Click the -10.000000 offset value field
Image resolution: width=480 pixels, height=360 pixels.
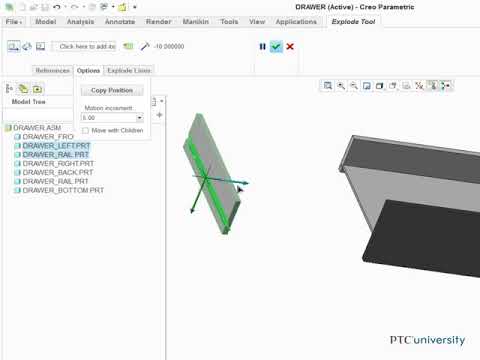point(169,46)
